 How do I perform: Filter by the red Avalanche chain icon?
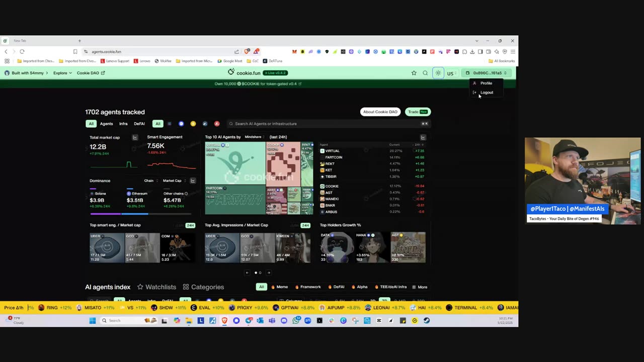coord(217,124)
